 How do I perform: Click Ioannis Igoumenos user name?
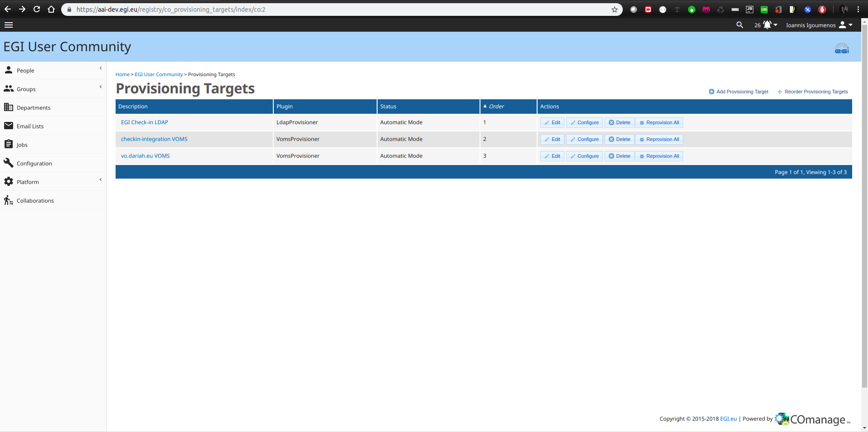[810, 25]
